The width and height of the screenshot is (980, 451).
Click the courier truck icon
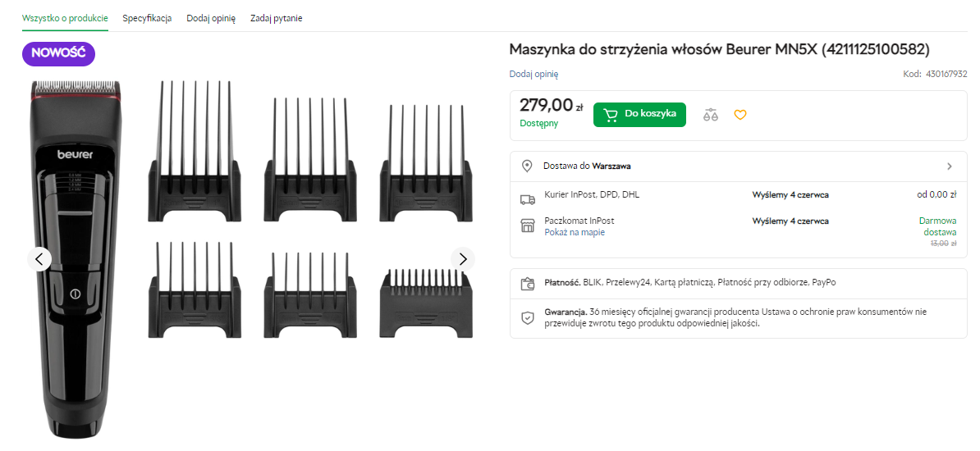pyautogui.click(x=527, y=198)
